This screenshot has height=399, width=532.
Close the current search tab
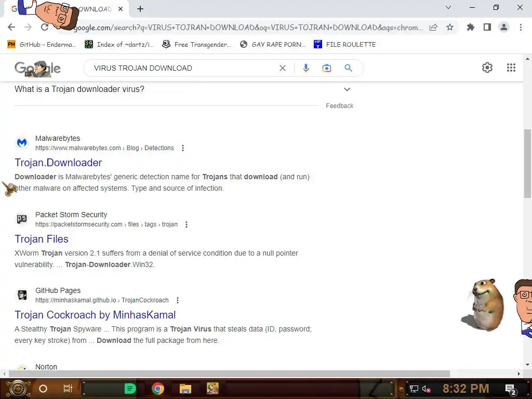click(121, 9)
